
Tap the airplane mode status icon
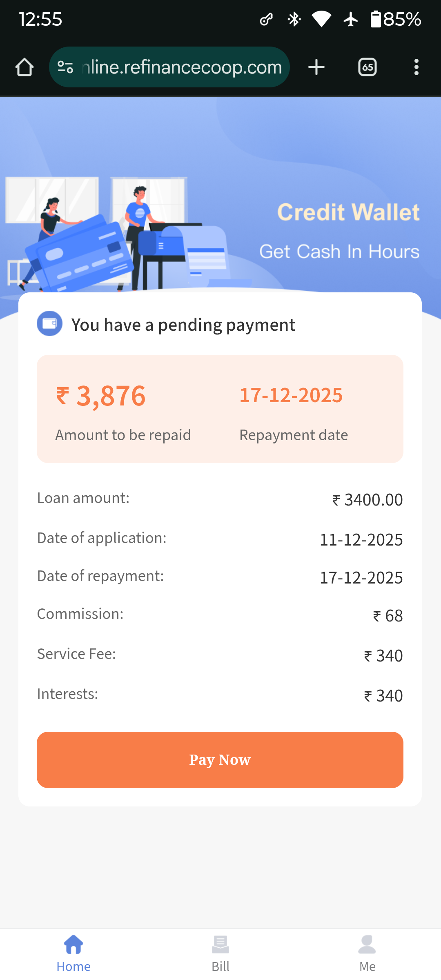click(x=351, y=19)
